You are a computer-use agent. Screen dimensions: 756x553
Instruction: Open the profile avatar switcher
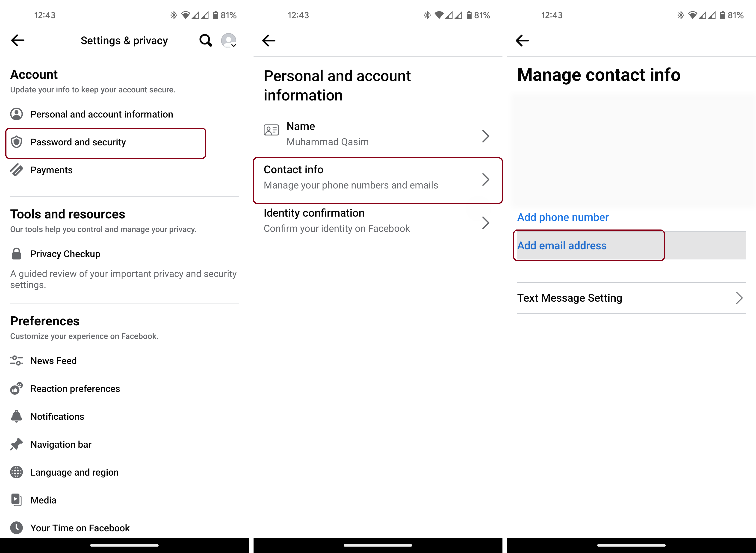pyautogui.click(x=229, y=41)
